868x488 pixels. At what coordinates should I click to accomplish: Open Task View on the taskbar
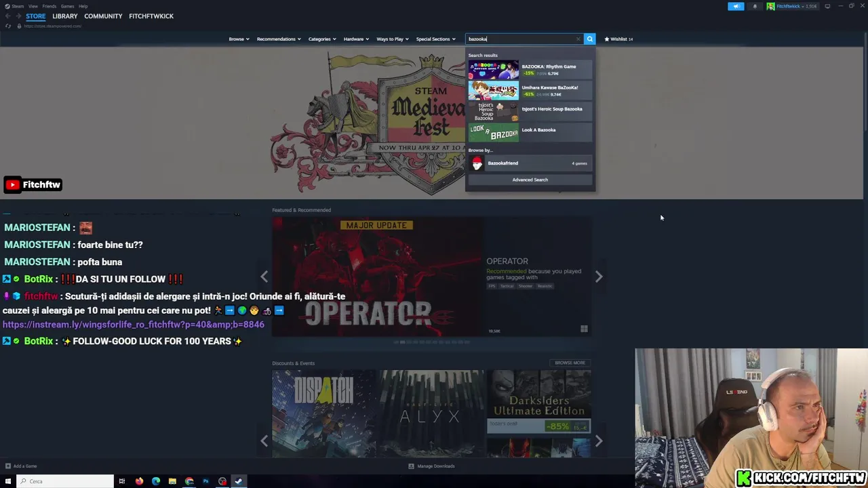tap(122, 481)
